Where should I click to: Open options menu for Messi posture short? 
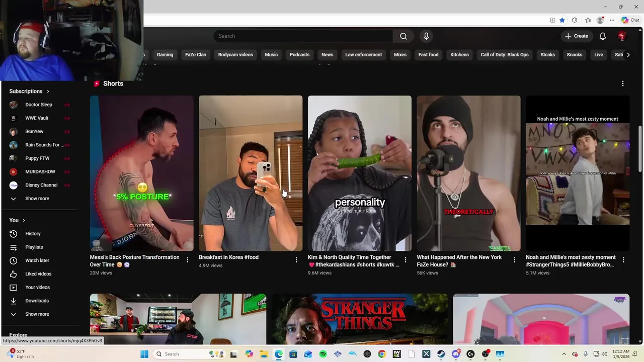(187, 260)
